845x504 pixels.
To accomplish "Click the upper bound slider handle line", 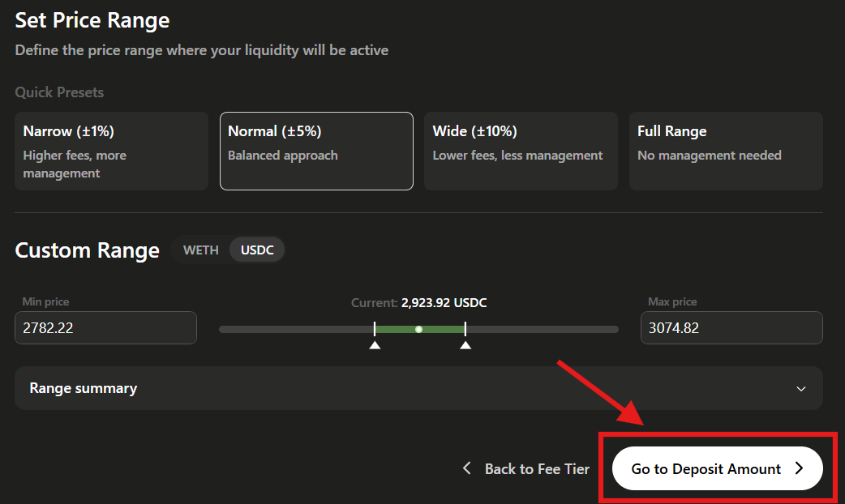I will pos(465,329).
